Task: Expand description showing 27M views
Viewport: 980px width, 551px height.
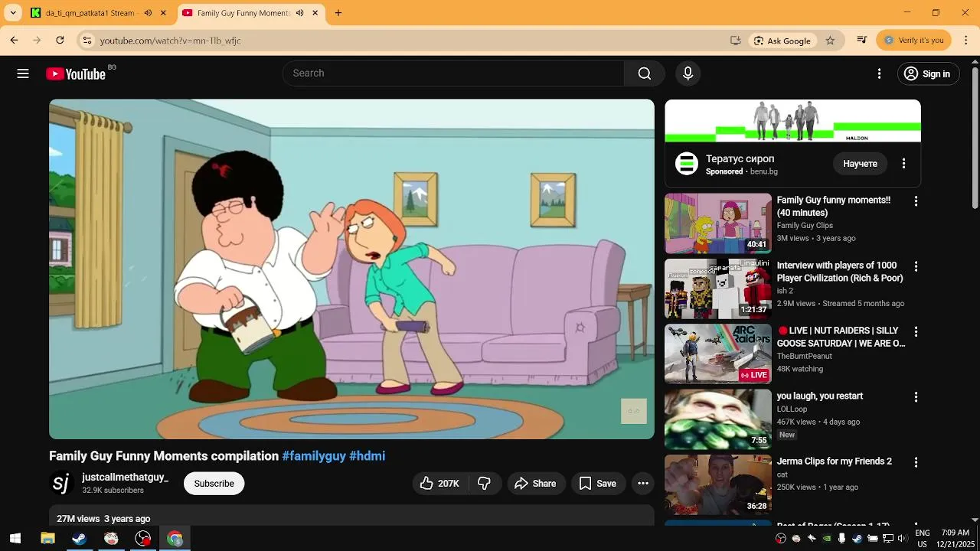Action: click(351, 515)
